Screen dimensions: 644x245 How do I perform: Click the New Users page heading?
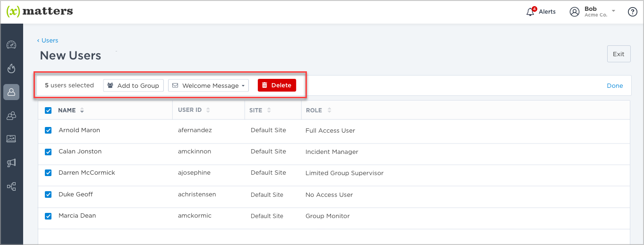[x=70, y=55]
